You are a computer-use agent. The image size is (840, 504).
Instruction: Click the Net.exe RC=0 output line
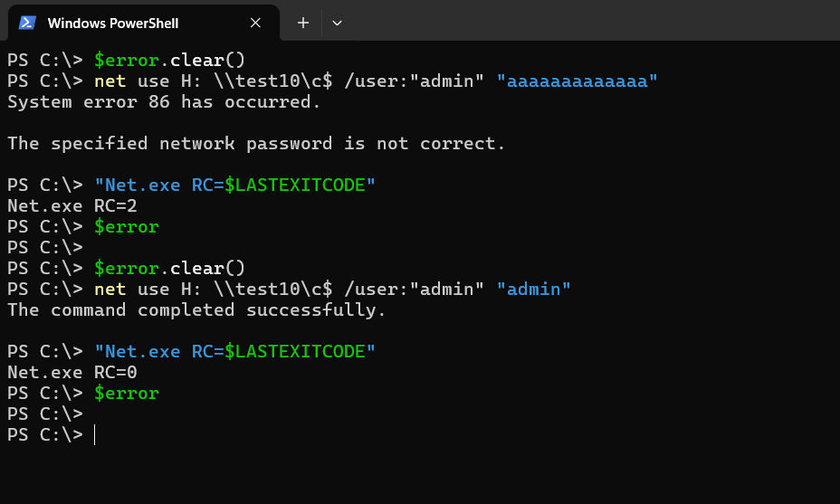[x=72, y=372]
